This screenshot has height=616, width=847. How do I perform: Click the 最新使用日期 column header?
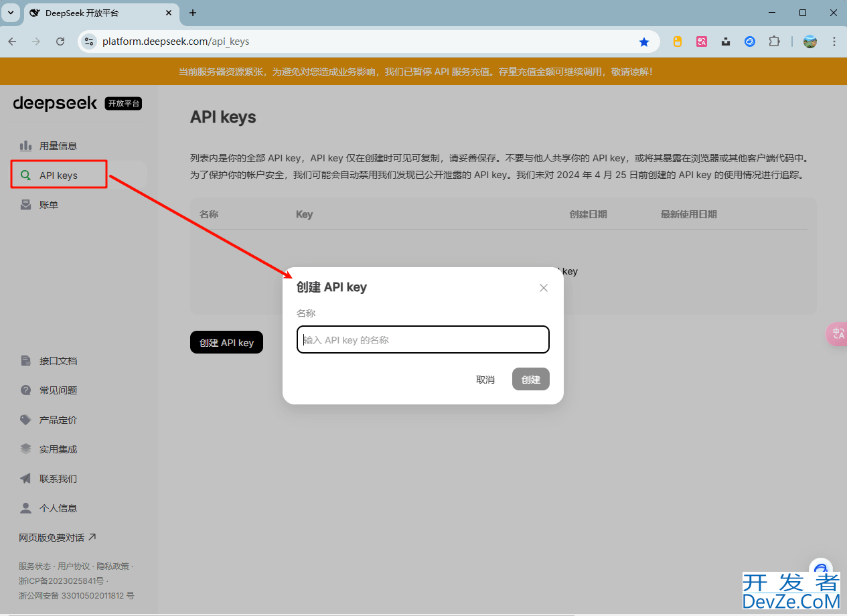pyautogui.click(x=689, y=214)
